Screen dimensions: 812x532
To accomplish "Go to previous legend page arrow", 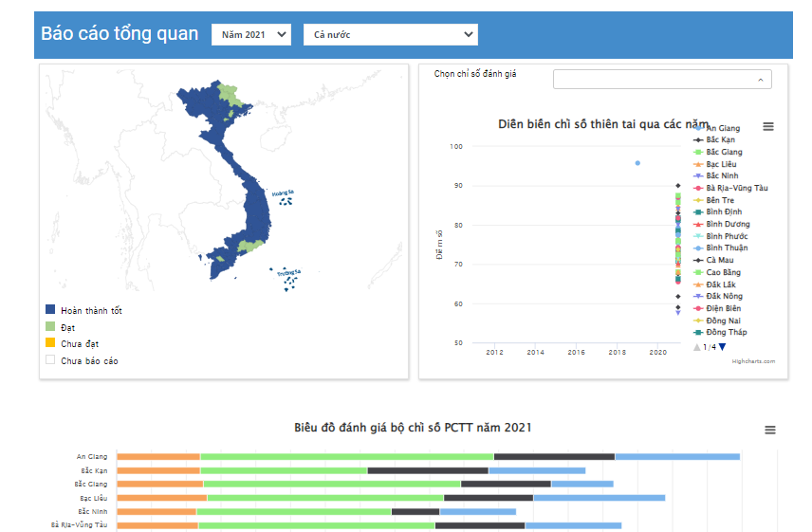I will pyautogui.click(x=697, y=347).
